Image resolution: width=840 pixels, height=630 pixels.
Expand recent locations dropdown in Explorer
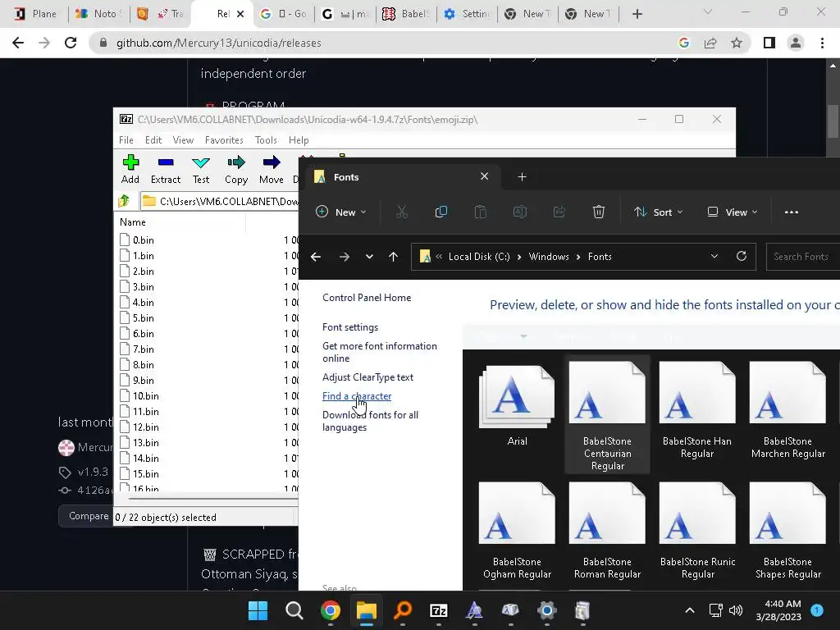coord(369,257)
